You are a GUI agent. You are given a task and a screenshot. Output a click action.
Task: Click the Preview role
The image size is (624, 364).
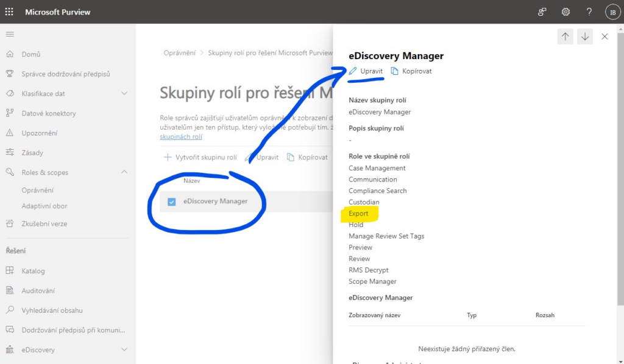pos(360,248)
